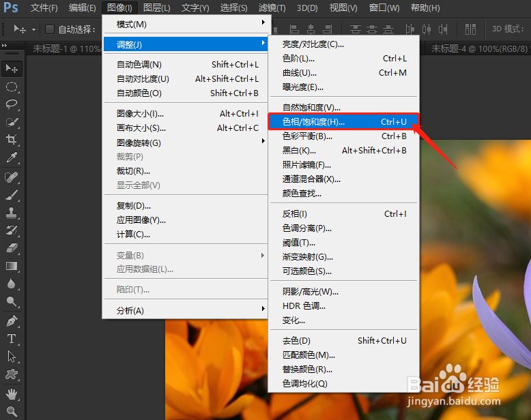Expand the 模式(M) submenu

click(185, 24)
